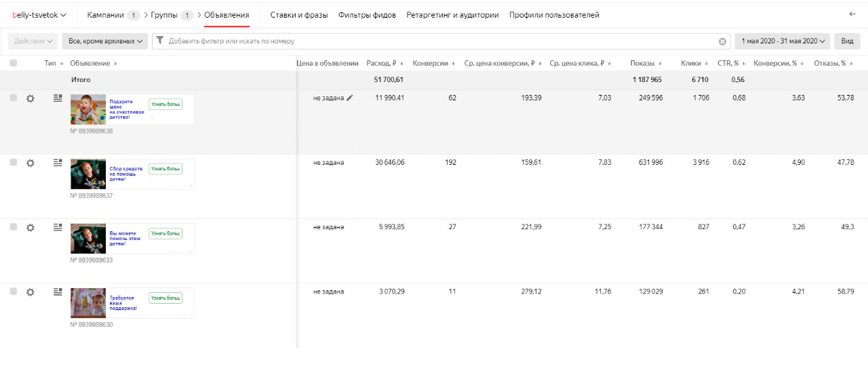The image size is (868, 377).
Task: Check the box for ad №8939989637
Action: [x=14, y=163]
